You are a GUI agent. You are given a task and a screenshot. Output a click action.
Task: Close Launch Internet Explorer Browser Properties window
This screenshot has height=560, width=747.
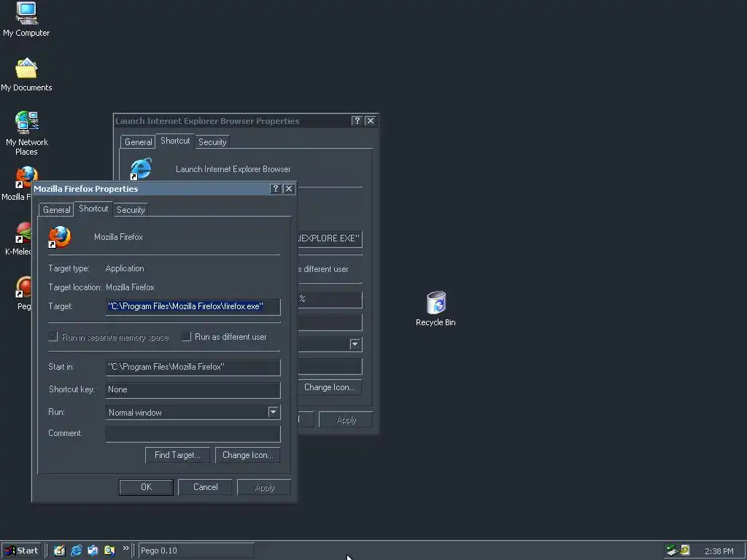point(370,121)
